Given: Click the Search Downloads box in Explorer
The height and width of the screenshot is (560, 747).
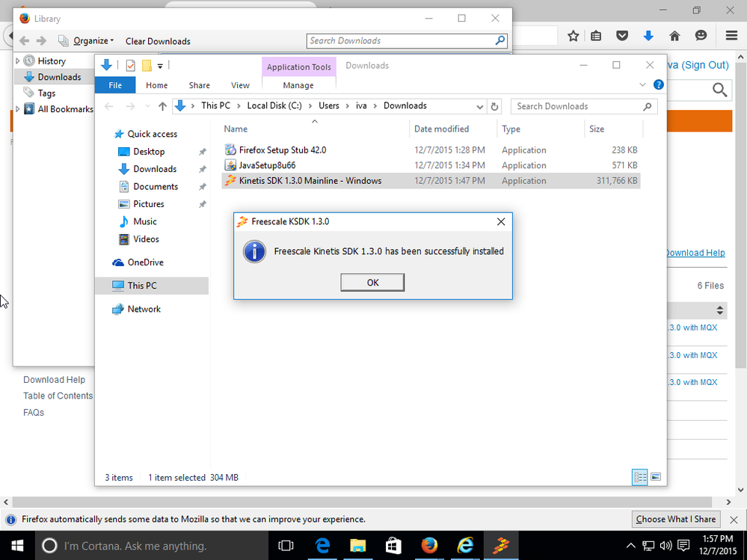Looking at the screenshot, I should pyautogui.click(x=584, y=106).
